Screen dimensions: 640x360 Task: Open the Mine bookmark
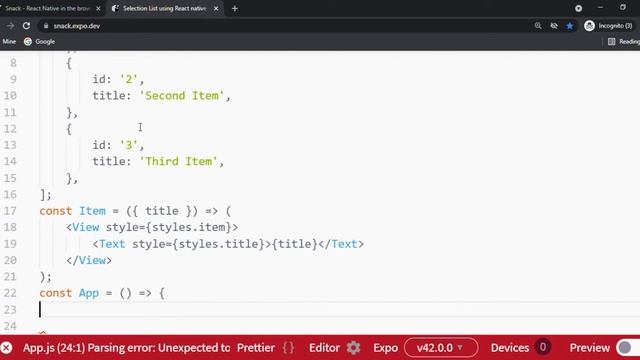click(9, 42)
